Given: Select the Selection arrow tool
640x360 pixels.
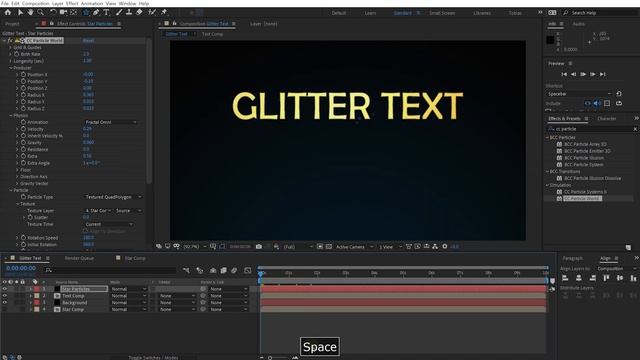Looking at the screenshot, I should click(20, 13).
